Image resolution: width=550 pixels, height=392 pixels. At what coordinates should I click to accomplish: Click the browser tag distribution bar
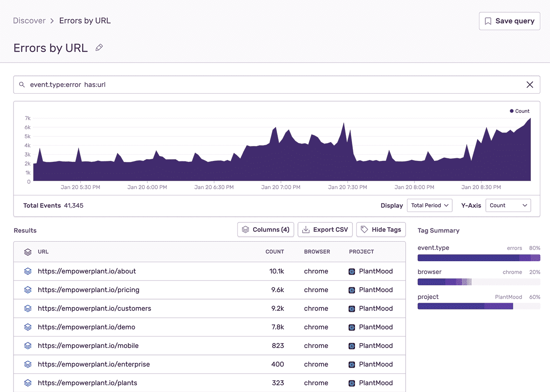pyautogui.click(x=479, y=282)
